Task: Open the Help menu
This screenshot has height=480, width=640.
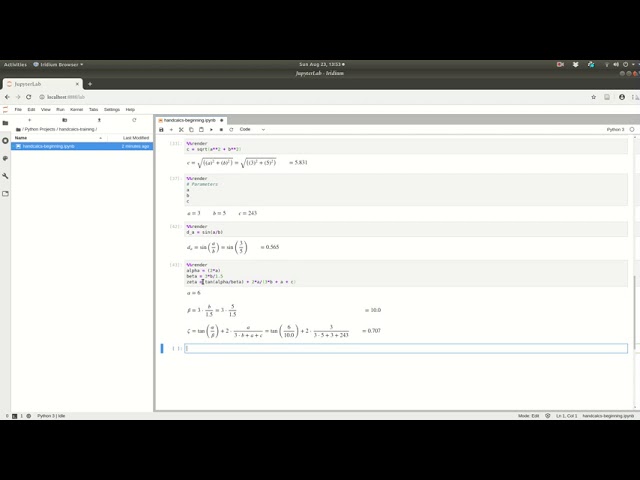Action: coord(130,110)
